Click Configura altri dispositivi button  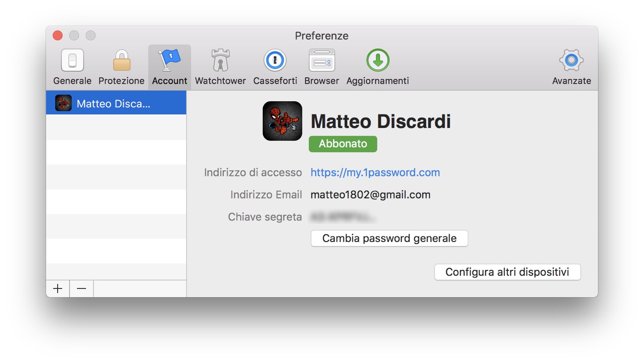click(507, 272)
